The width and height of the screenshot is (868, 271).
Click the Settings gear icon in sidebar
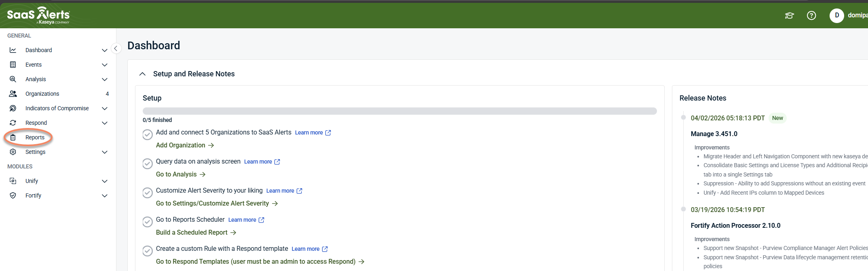tap(13, 152)
